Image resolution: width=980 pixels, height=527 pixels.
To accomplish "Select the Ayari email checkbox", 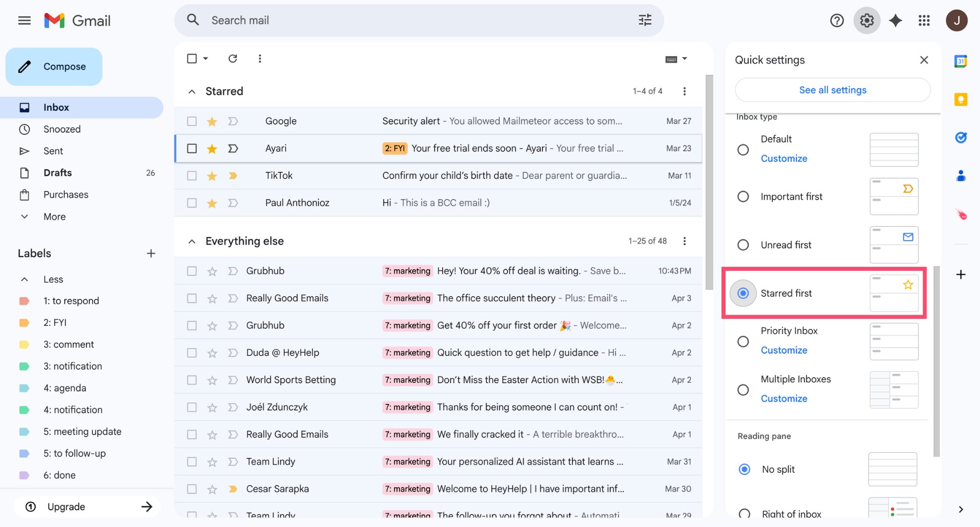I will [x=192, y=149].
